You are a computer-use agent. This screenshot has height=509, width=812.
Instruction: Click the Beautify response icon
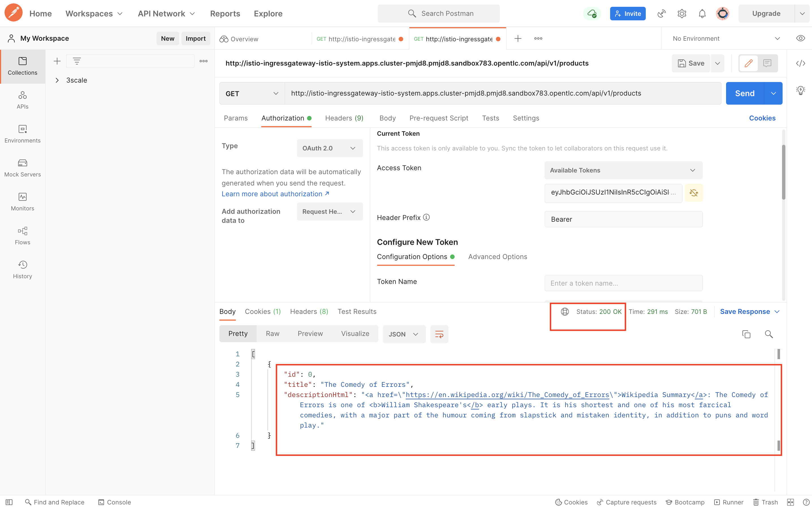[x=439, y=334]
